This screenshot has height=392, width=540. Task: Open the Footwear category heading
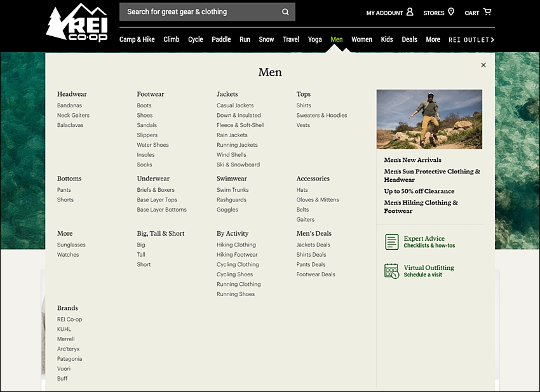click(x=151, y=94)
